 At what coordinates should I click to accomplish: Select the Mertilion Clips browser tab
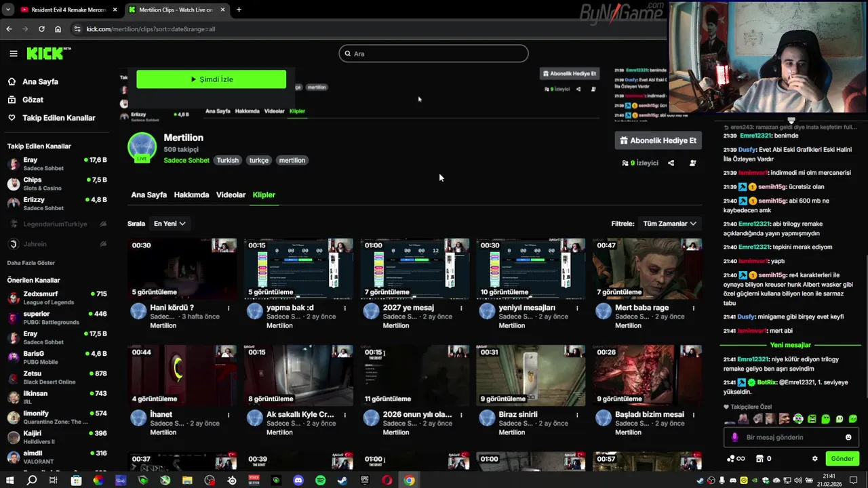[x=176, y=9]
